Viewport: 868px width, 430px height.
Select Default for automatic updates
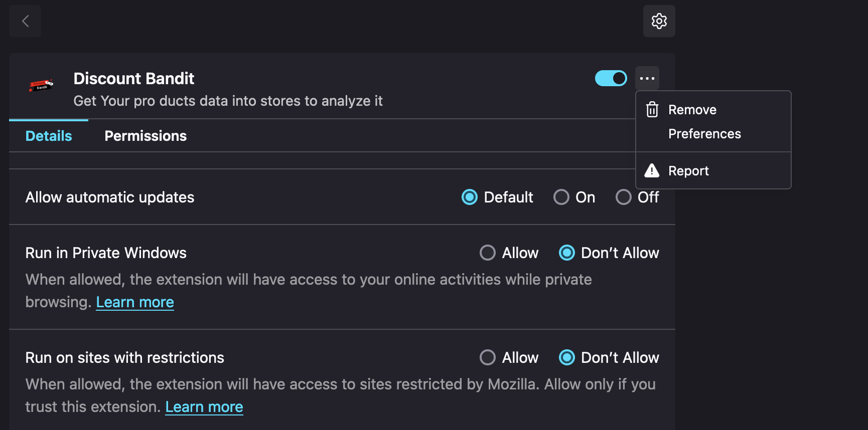point(470,197)
